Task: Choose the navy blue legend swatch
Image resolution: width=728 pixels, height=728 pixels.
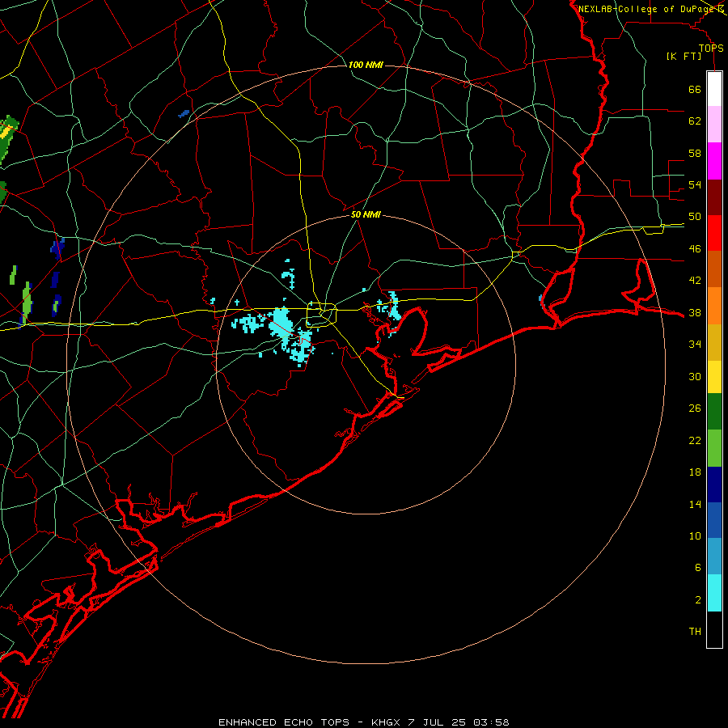Action: pos(714,485)
